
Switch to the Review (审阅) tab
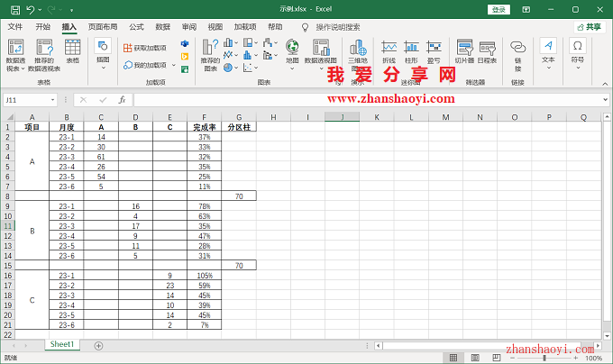tap(188, 27)
